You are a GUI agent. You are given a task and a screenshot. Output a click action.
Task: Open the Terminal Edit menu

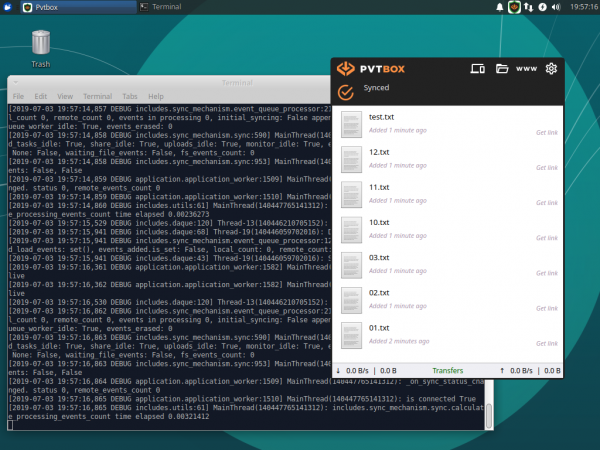click(x=42, y=96)
